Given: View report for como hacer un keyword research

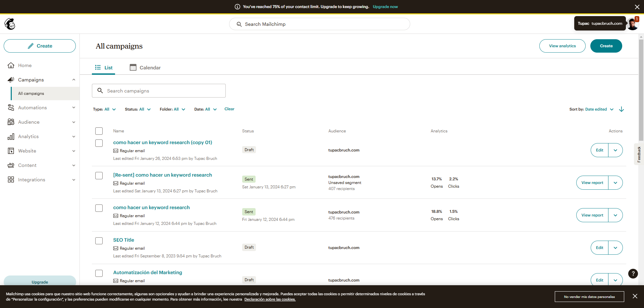Looking at the screenshot, I should coord(592,215).
